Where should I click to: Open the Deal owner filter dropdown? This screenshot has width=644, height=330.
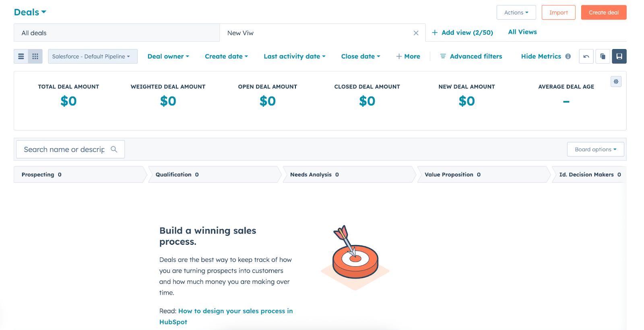pyautogui.click(x=168, y=56)
